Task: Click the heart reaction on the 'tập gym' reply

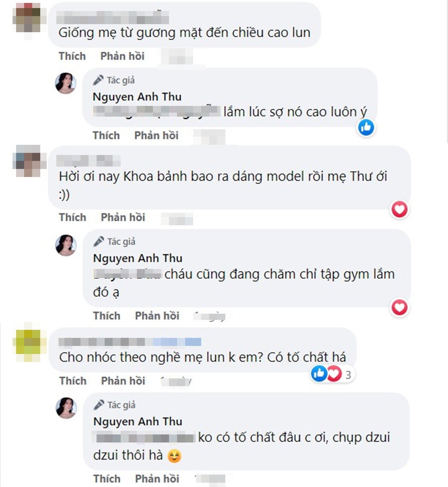Action: tap(399, 307)
